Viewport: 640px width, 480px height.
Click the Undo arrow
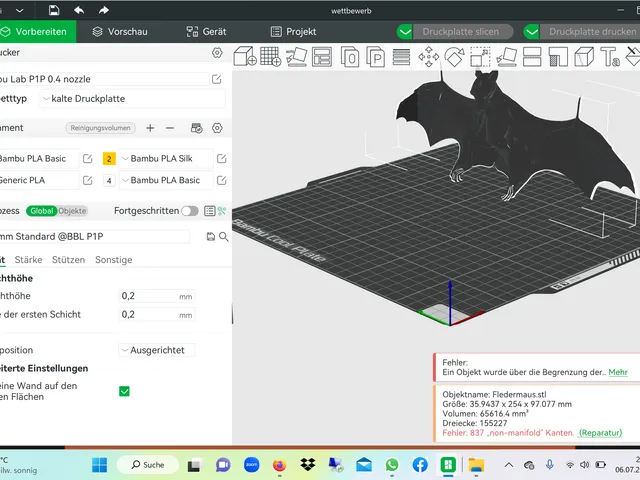79,10
